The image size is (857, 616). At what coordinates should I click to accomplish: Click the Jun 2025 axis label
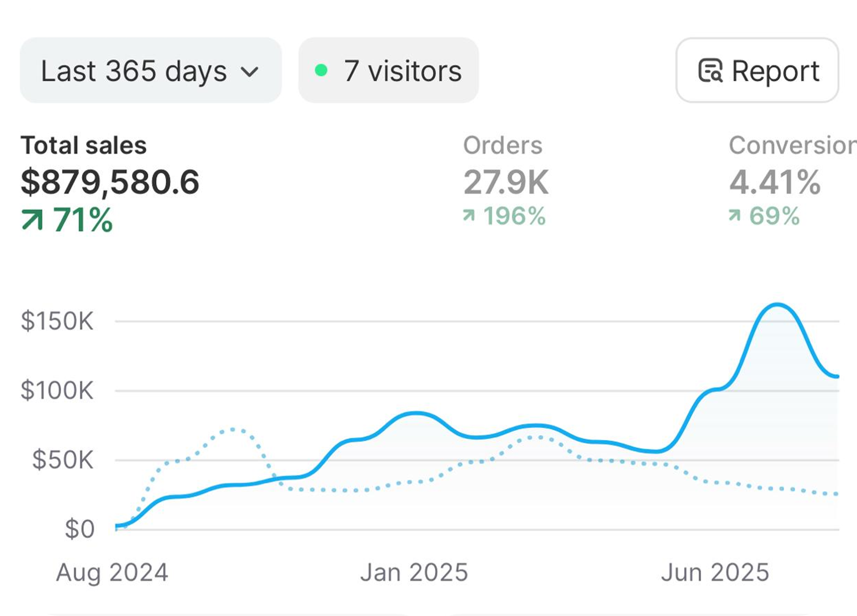715,573
